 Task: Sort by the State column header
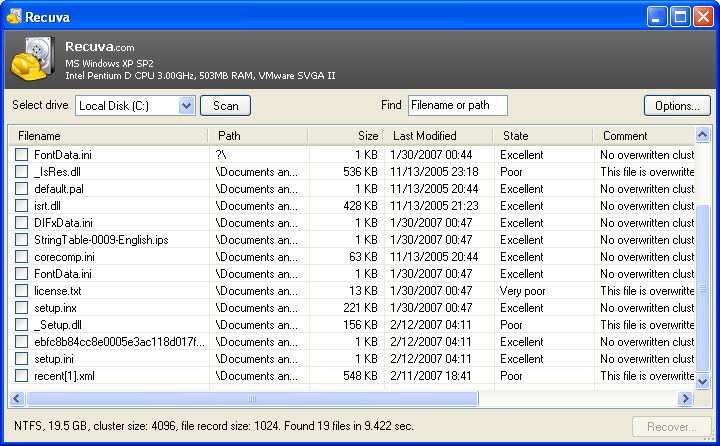coord(543,136)
